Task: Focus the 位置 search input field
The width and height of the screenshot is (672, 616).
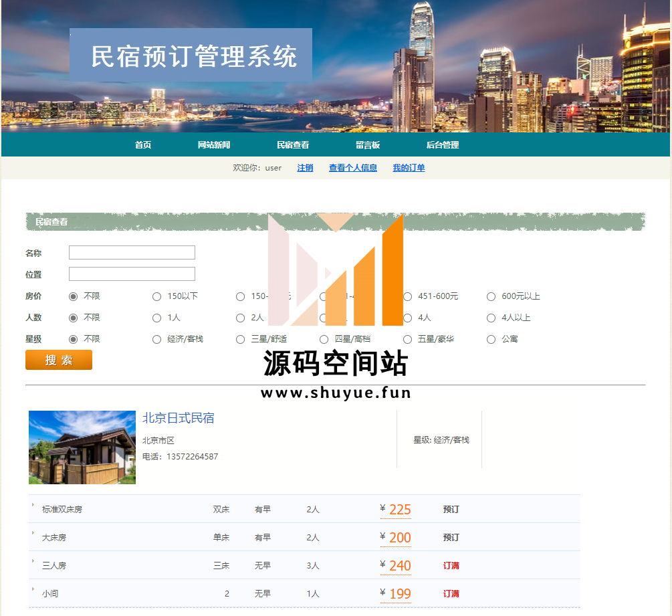Action: pyautogui.click(x=132, y=274)
